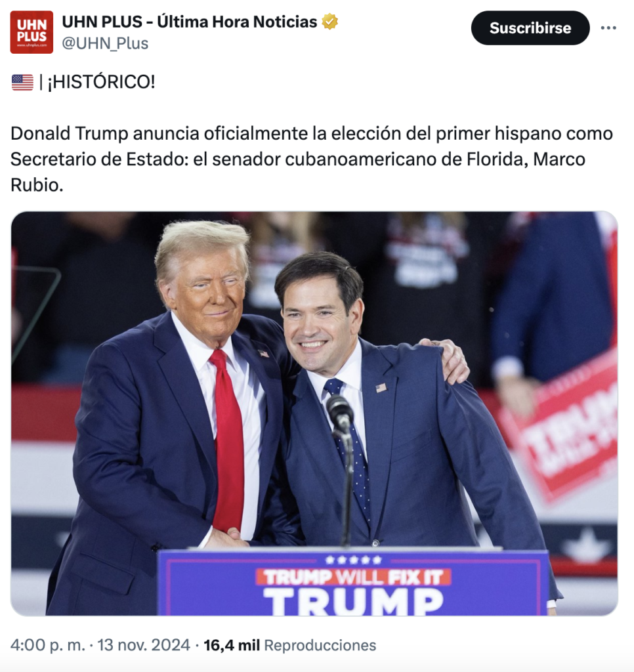This screenshot has height=672, width=634.
Task: Click the large TRUMP text on the podium
Action: point(353,601)
